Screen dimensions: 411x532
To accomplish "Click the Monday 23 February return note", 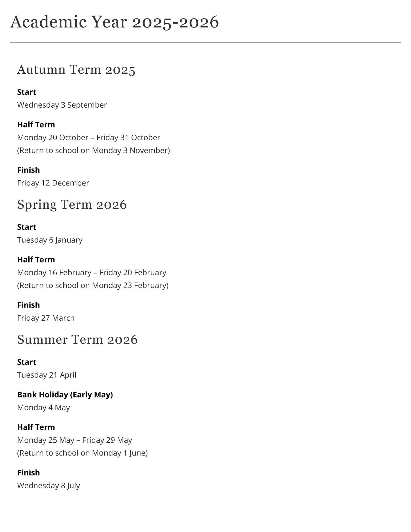I will click(93, 285).
